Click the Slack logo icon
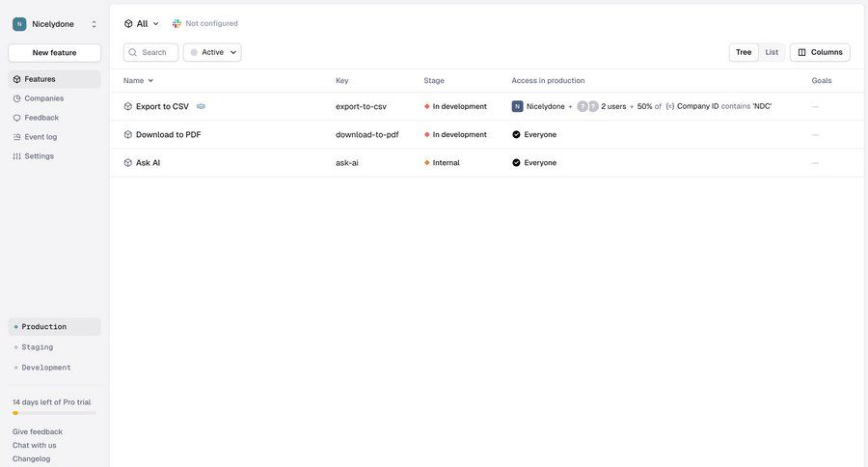 click(x=176, y=24)
